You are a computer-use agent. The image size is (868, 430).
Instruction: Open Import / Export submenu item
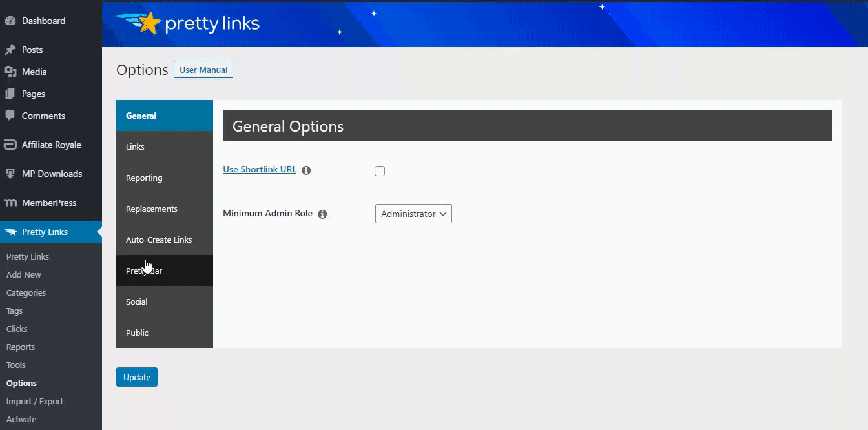[35, 401]
